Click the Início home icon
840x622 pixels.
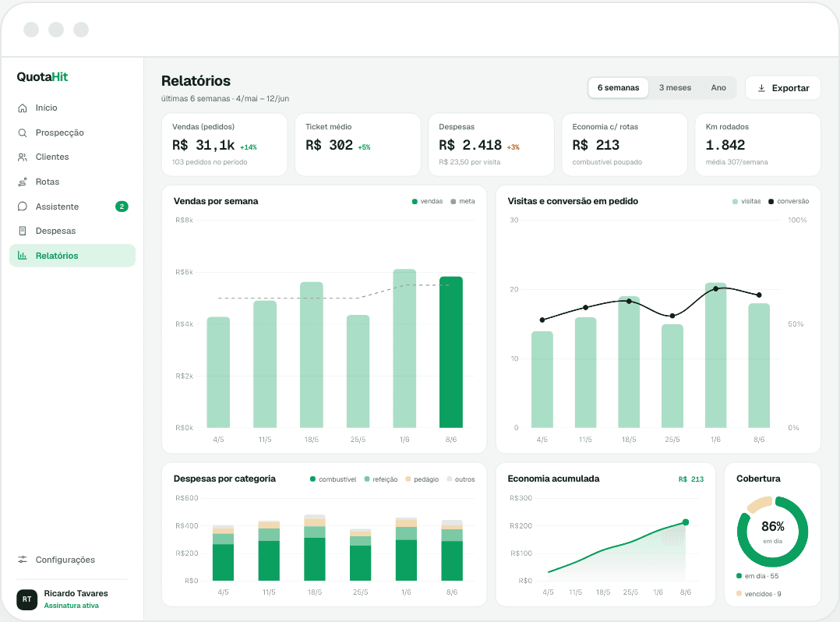(x=23, y=108)
